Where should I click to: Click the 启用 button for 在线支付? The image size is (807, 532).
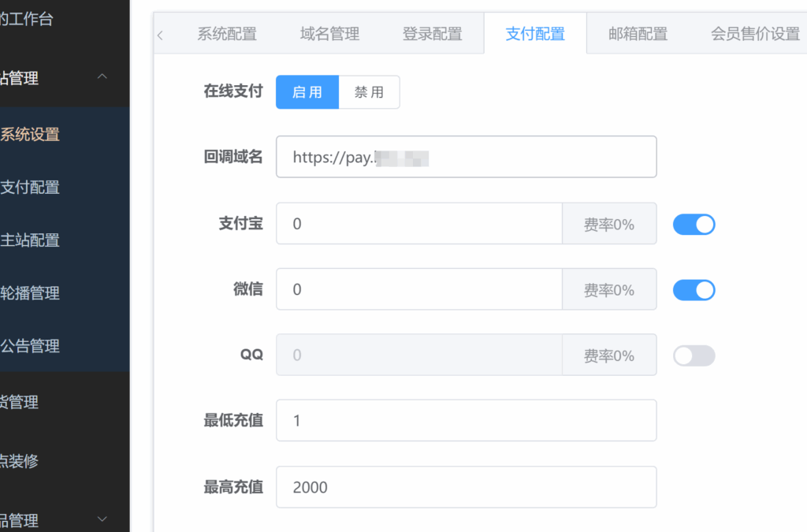pyautogui.click(x=307, y=91)
